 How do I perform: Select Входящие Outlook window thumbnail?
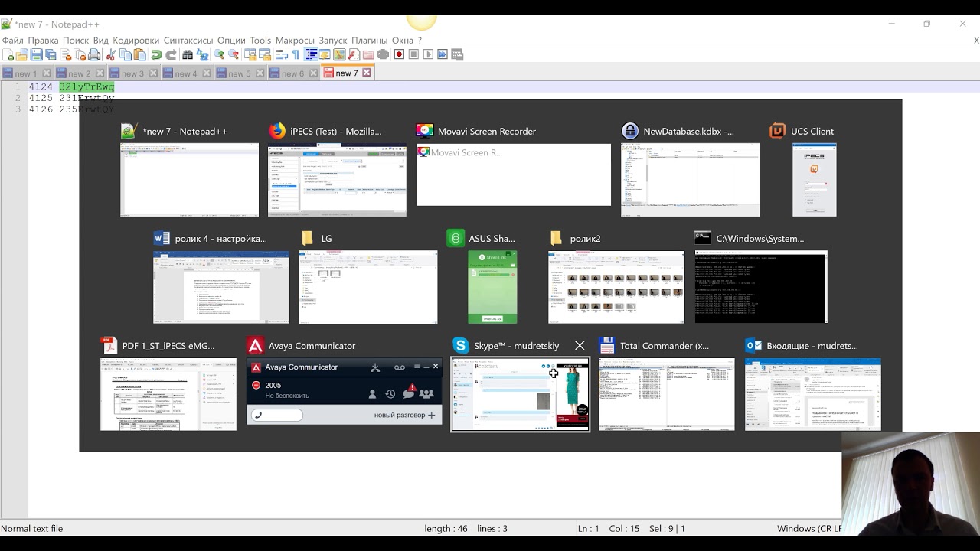pos(813,394)
